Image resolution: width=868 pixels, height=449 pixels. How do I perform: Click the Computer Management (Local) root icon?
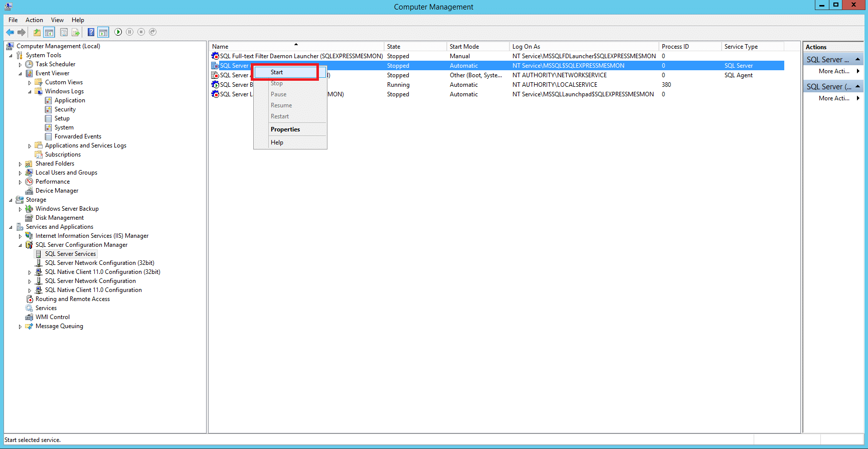click(x=10, y=46)
